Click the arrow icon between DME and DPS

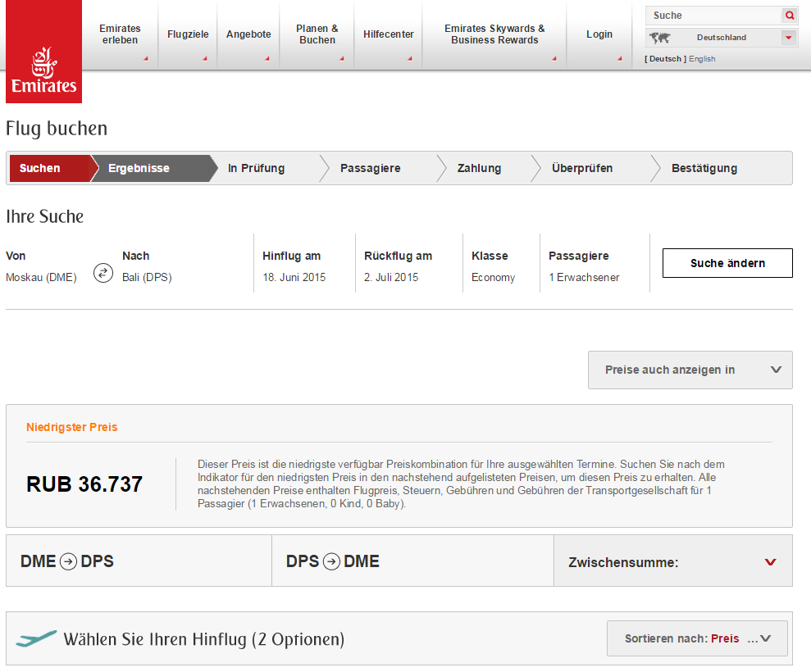click(x=68, y=561)
